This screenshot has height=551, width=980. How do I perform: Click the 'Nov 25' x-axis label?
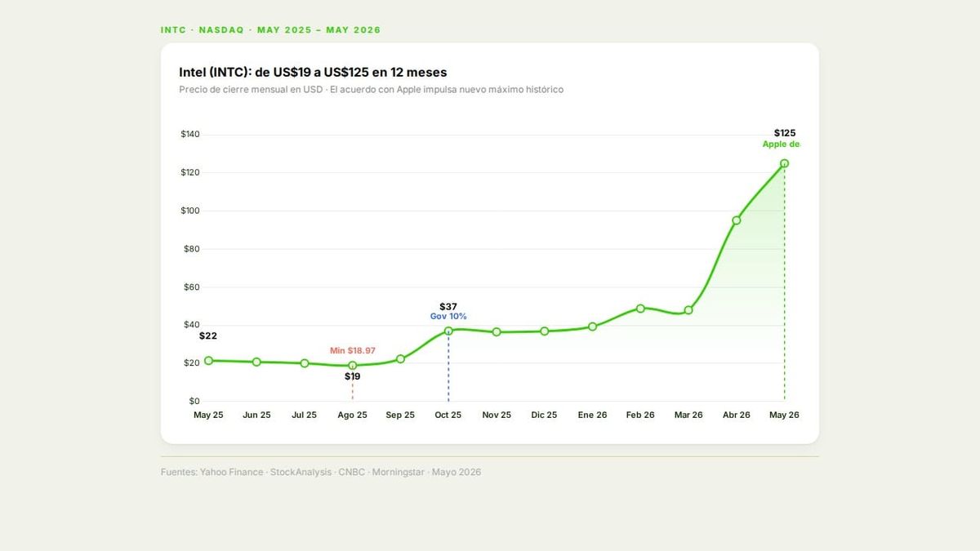pos(497,415)
